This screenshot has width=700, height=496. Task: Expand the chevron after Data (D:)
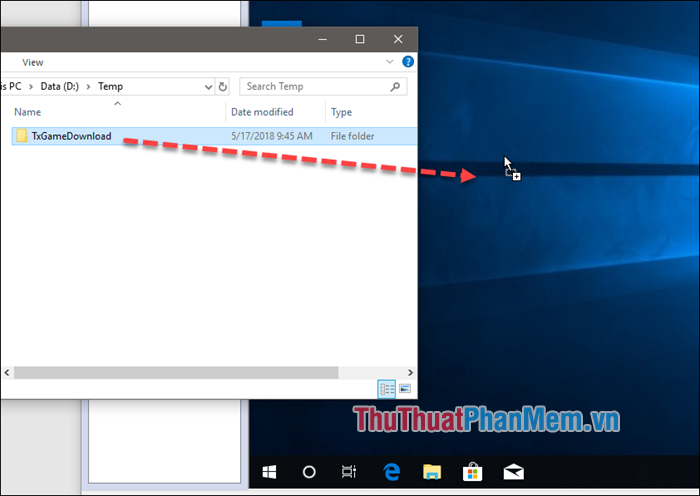[x=88, y=87]
